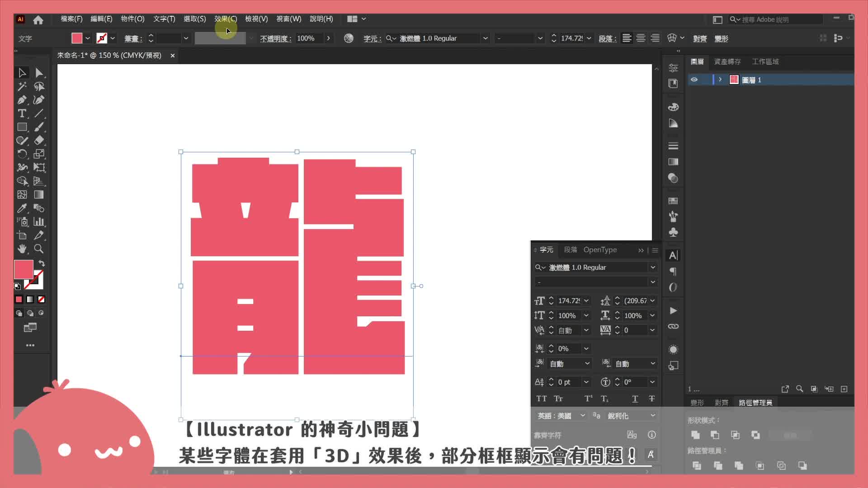Select the Paintbrush tool
868x488 pixels.
(x=39, y=127)
